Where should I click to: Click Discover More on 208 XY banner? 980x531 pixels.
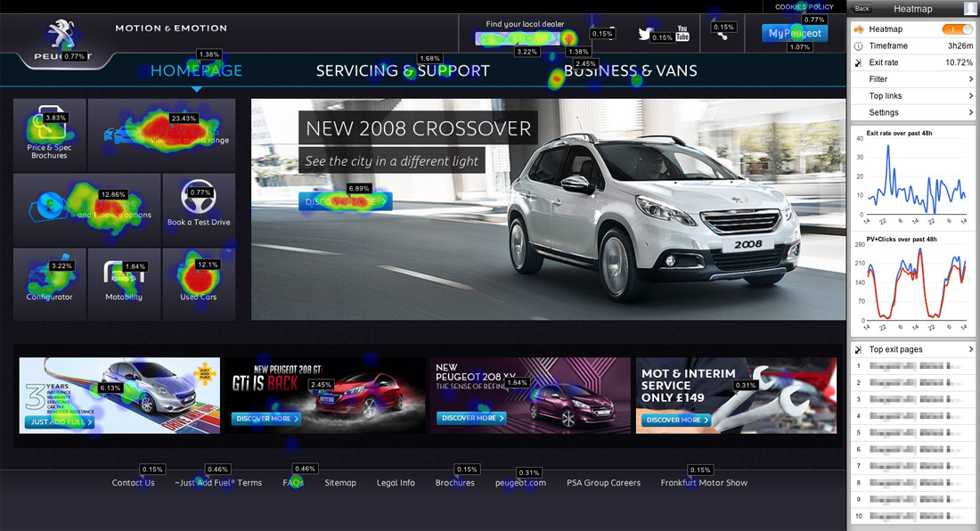click(x=472, y=418)
